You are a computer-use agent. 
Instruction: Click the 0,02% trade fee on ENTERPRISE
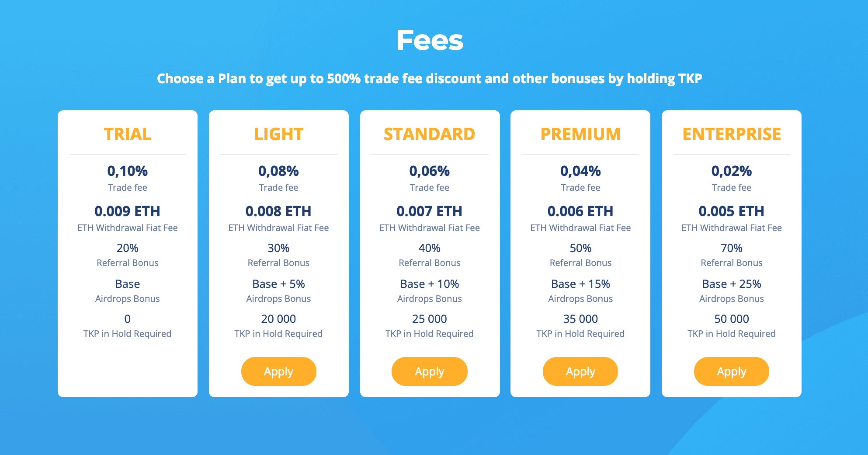731,171
